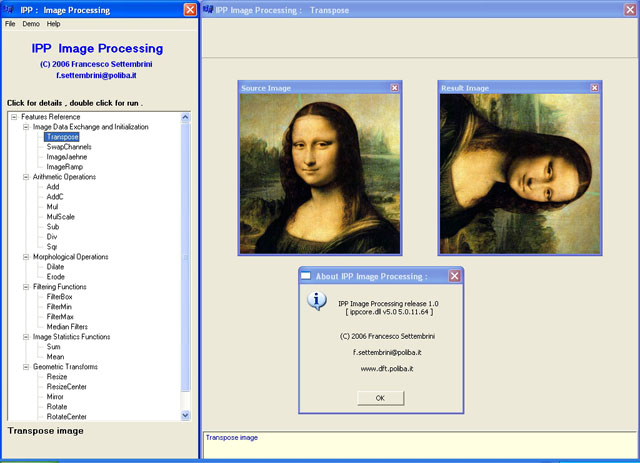
Task: Close the Transpose processing window
Action: (631, 10)
